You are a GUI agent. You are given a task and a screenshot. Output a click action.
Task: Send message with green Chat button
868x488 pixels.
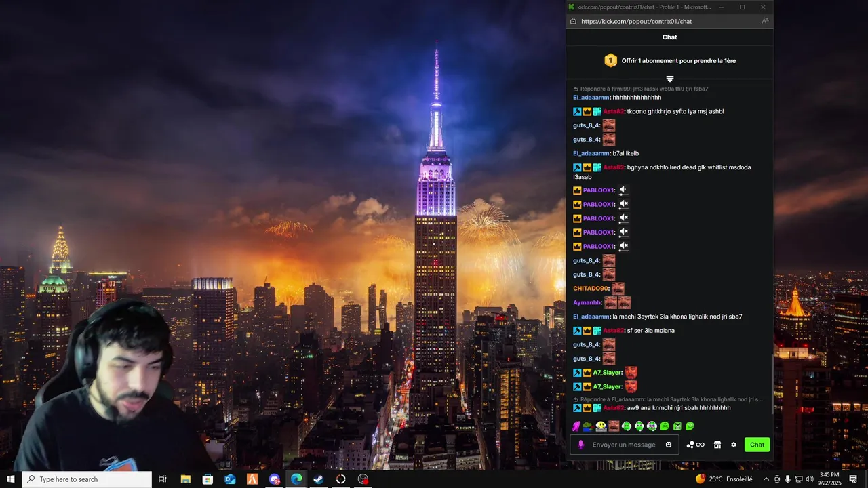coord(757,445)
